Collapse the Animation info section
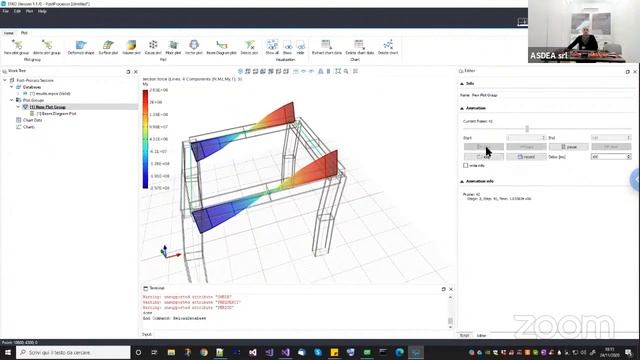640x360 pixels. click(x=462, y=181)
